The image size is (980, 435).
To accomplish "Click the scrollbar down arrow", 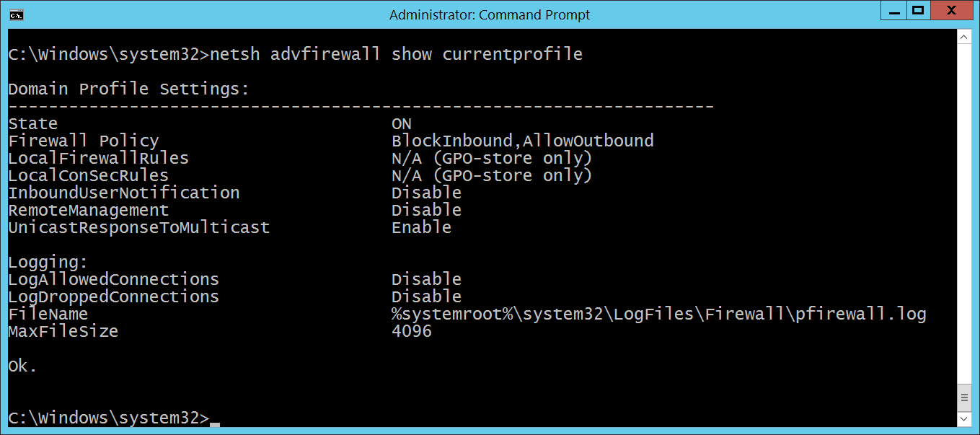I will click(x=963, y=418).
